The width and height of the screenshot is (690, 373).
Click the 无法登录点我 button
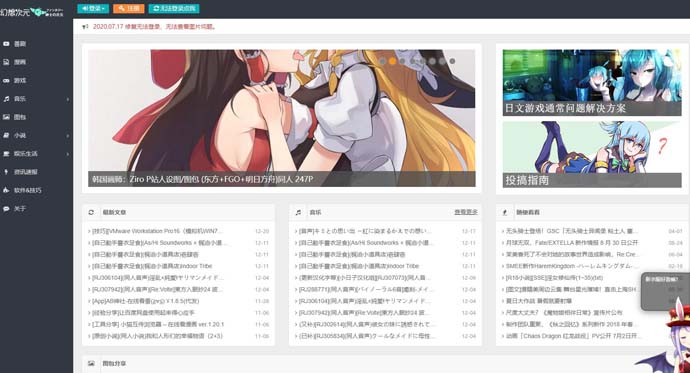click(x=174, y=8)
